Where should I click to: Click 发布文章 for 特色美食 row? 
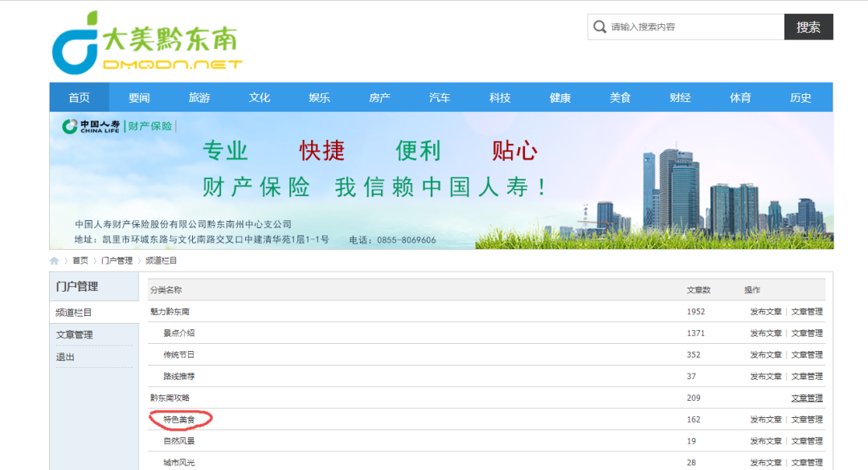[766, 419]
